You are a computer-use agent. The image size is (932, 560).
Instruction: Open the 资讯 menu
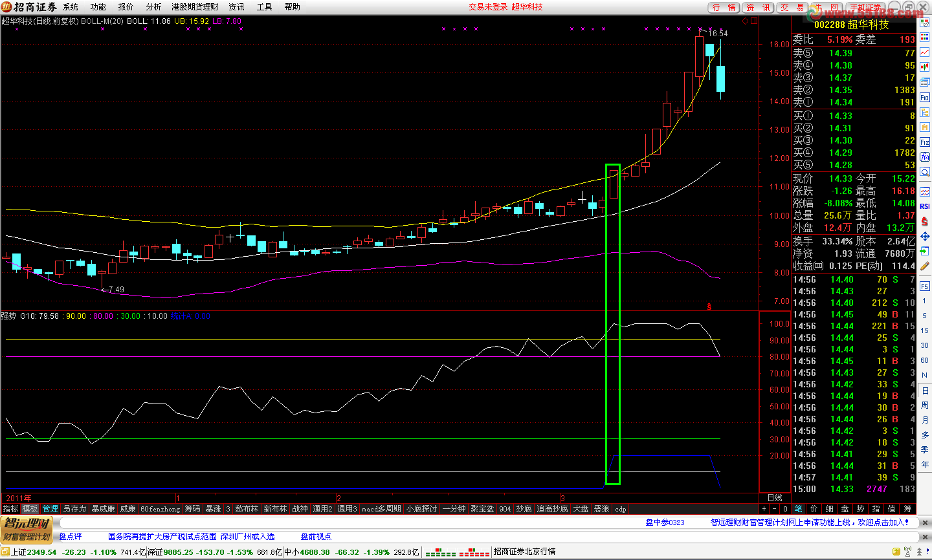[x=236, y=7]
